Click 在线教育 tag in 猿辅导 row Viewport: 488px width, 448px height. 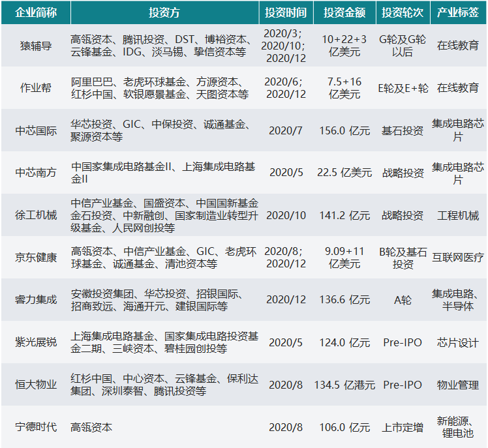click(x=458, y=46)
